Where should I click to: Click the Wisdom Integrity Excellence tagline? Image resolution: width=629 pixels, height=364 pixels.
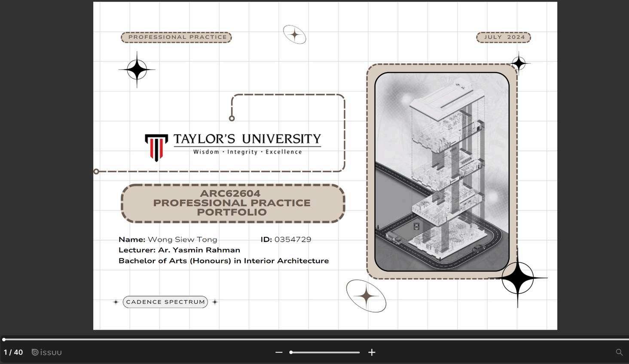pos(247,152)
